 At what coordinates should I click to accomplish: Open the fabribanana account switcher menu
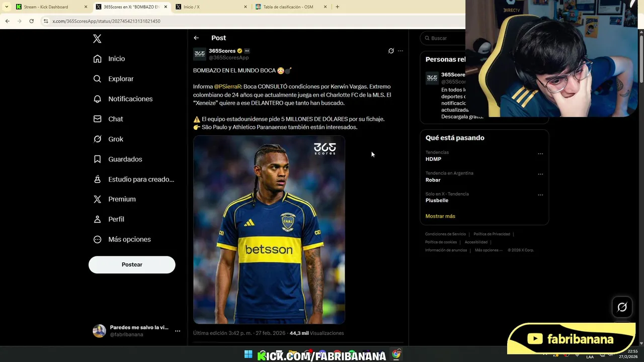[x=178, y=331]
